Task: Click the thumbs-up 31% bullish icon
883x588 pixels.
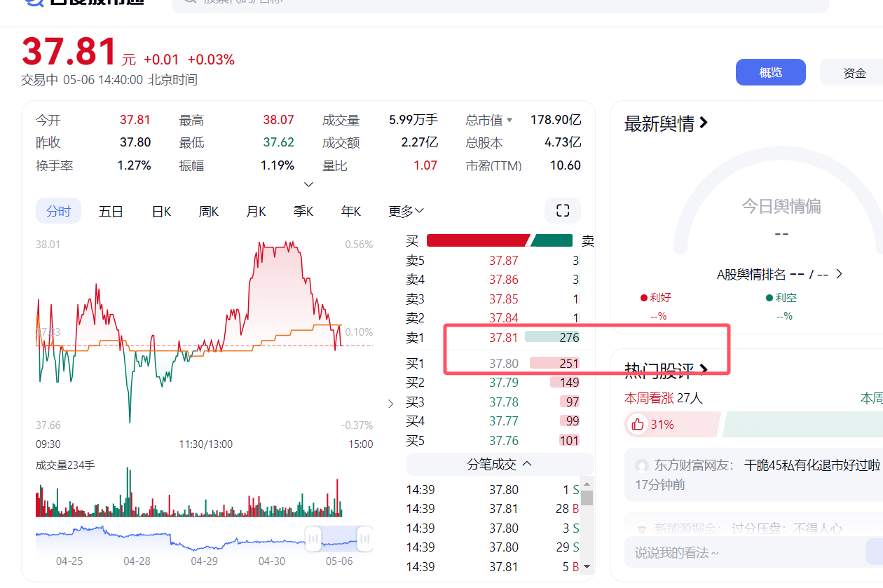Action: (637, 424)
